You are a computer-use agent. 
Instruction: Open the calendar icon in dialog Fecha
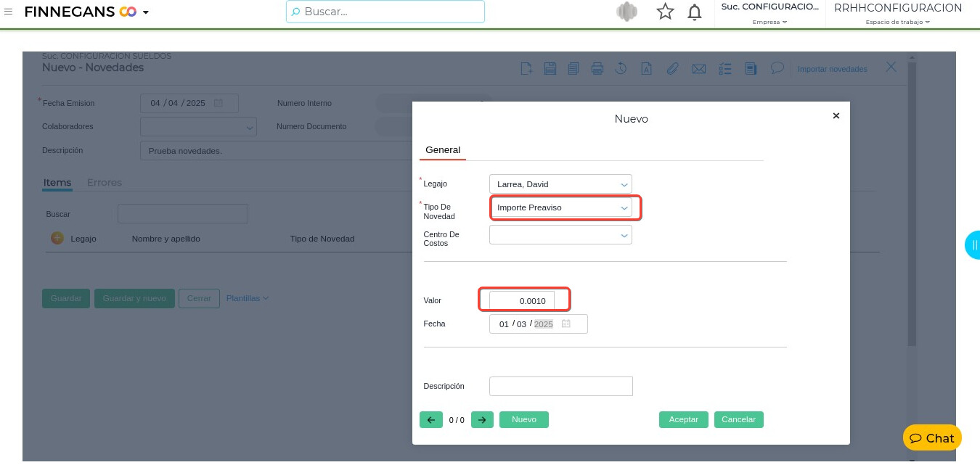566,324
